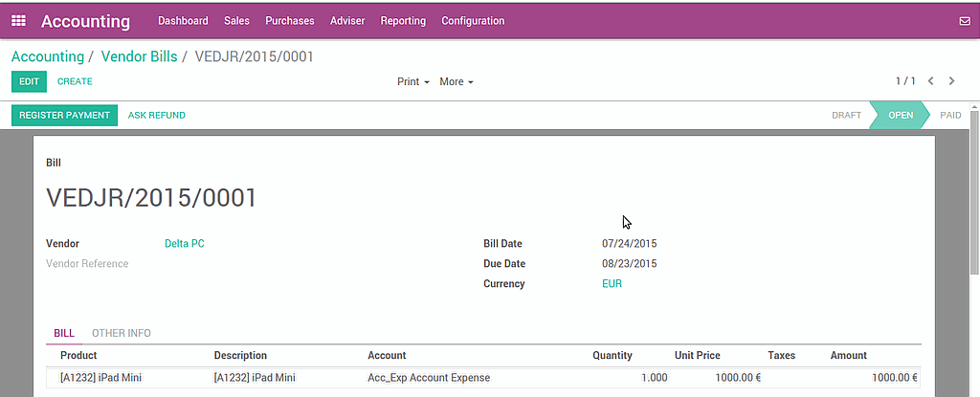
Task: Switch to the Other Info tab
Action: pyautogui.click(x=121, y=333)
